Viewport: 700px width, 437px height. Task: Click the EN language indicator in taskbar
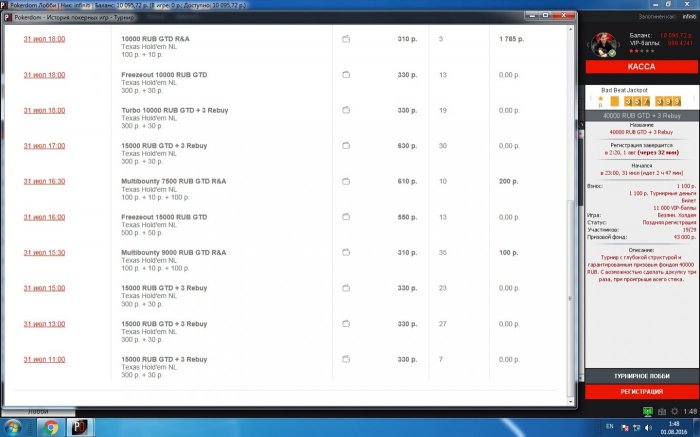click(609, 426)
